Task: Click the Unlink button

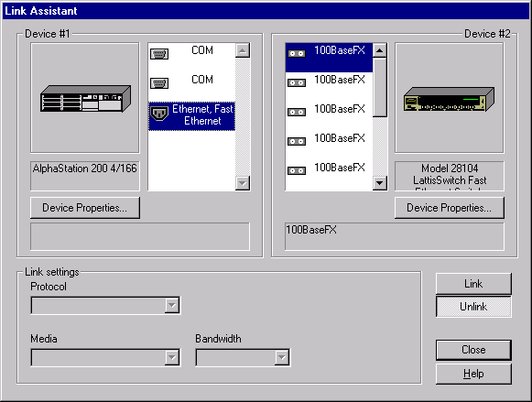Action: 473,307
